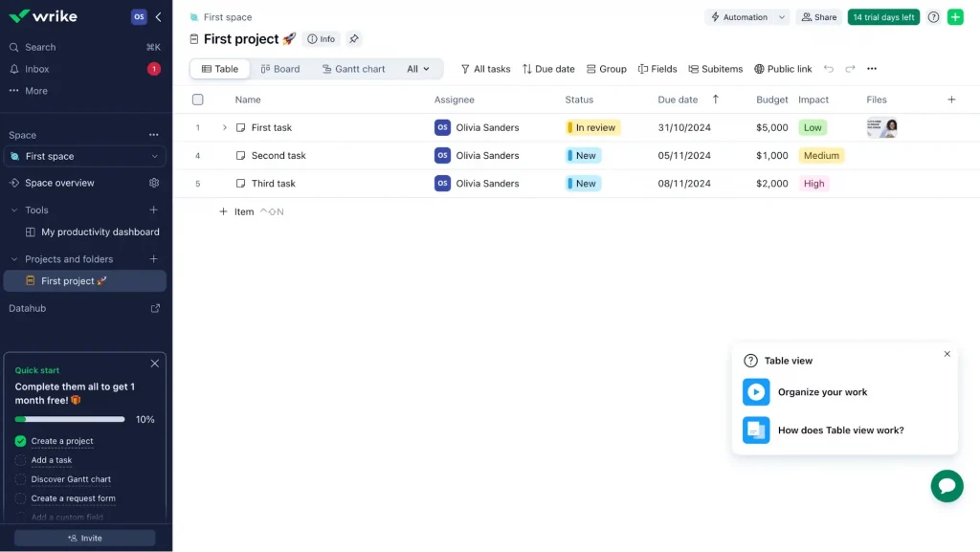The height and width of the screenshot is (552, 980).
Task: Open the First space dropdown selector
Action: point(85,156)
